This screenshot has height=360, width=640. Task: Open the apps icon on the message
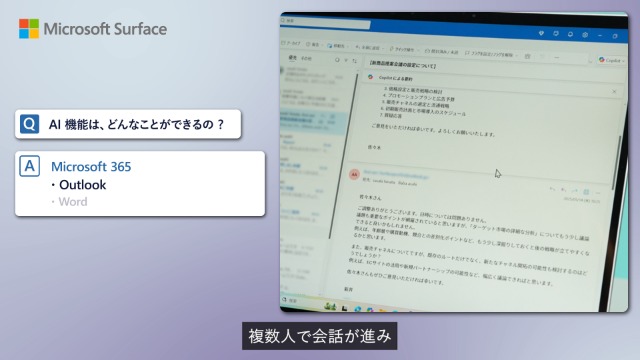(586, 191)
